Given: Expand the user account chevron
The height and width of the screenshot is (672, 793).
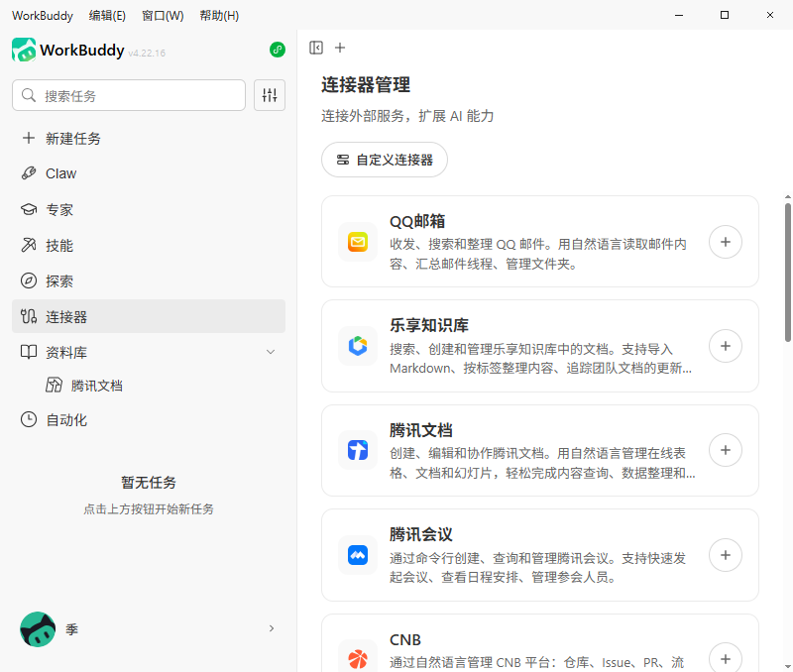Looking at the screenshot, I should pyautogui.click(x=272, y=628).
